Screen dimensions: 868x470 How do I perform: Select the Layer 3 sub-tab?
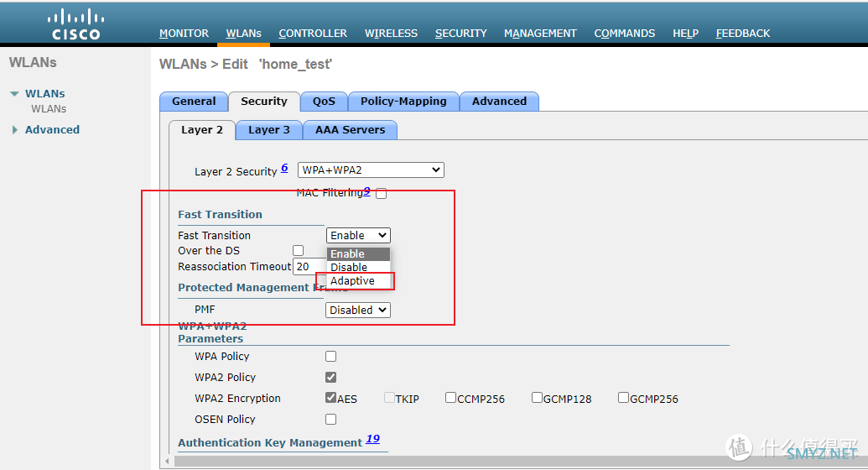[x=269, y=130]
